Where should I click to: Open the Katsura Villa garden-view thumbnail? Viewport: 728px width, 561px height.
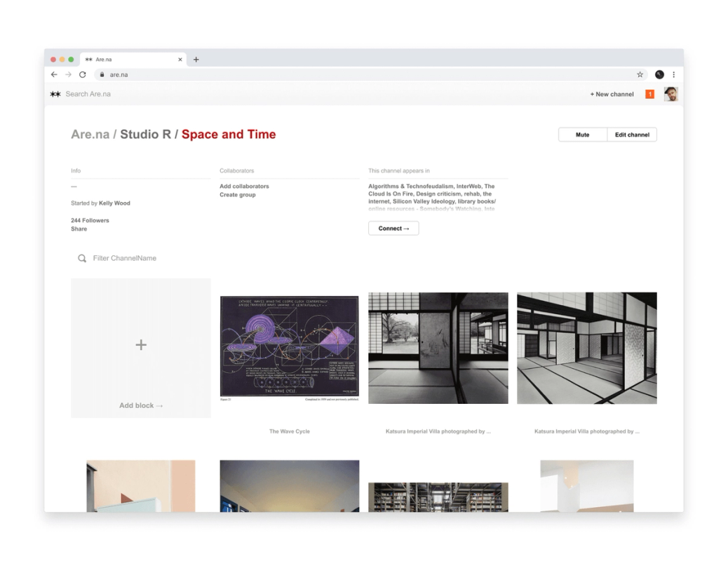coord(438,348)
